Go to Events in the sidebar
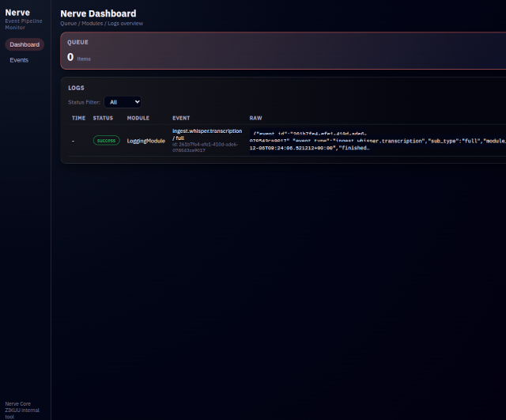The height and width of the screenshot is (420, 506). tap(19, 60)
